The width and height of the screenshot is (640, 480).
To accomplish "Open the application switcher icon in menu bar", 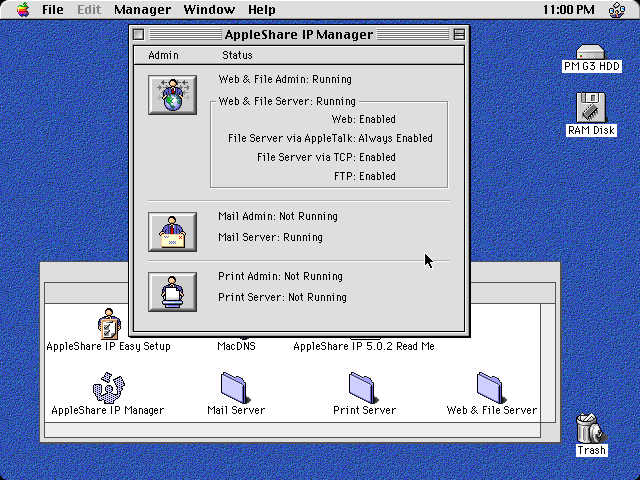I will click(617, 10).
